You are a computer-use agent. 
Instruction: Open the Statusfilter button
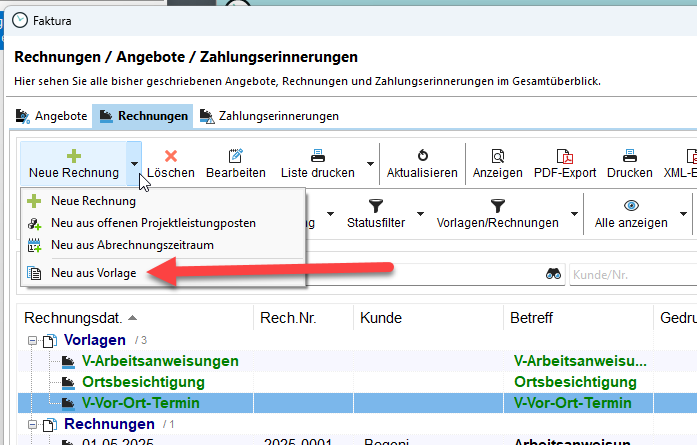376,212
